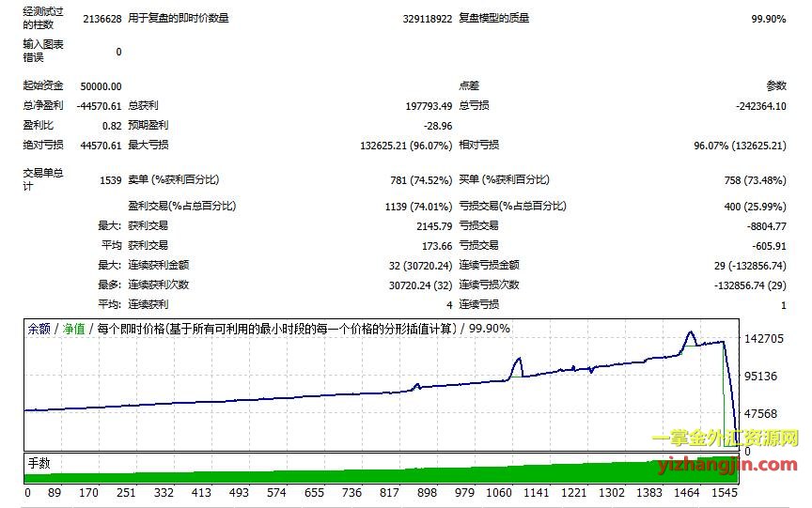
Task: Click the 经测试过的柱数 value 2136628
Action: [x=101, y=18]
